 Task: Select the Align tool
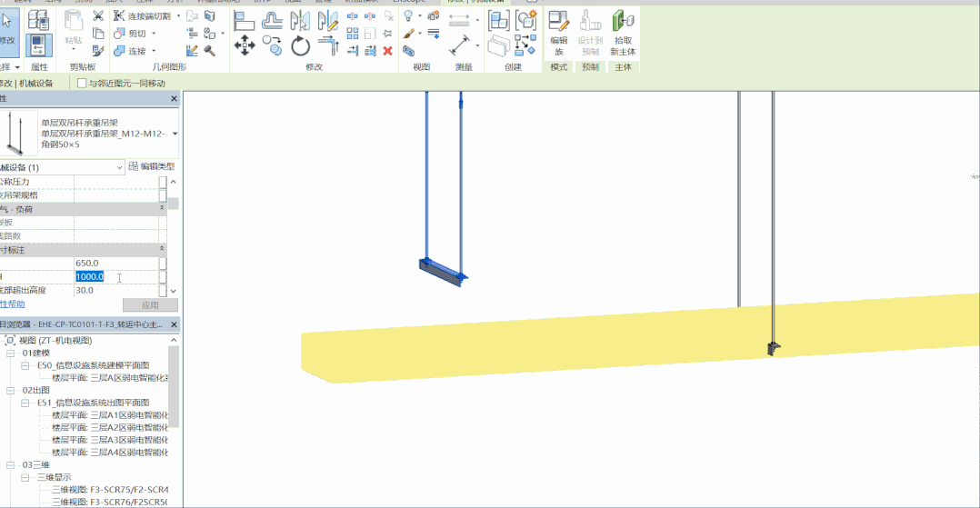click(x=244, y=21)
